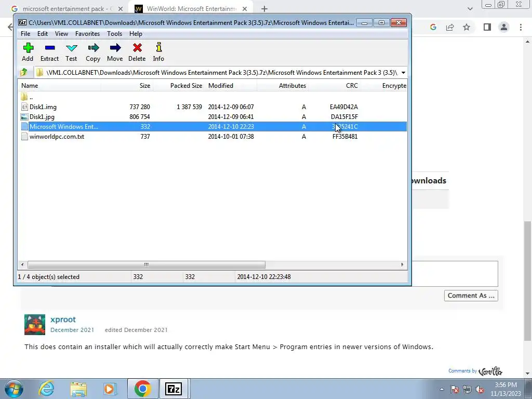The width and height of the screenshot is (532, 399).
Task: Close the WinWorld tab
Action: 245,9
